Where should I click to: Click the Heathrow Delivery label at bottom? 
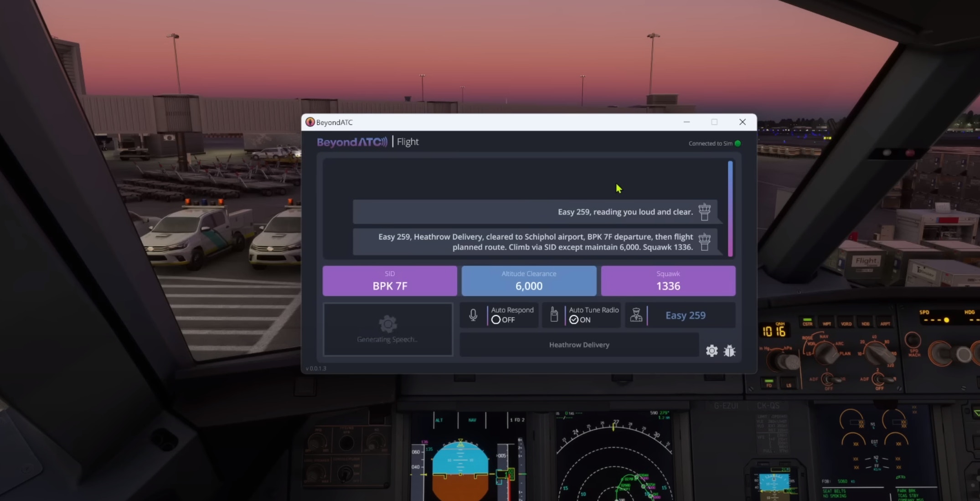pyautogui.click(x=578, y=344)
